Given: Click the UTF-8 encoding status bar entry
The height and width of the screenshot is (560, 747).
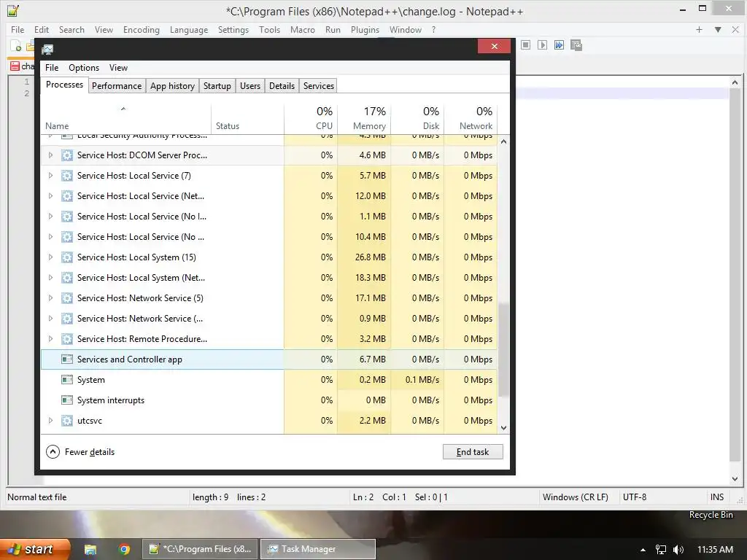Looking at the screenshot, I should click(635, 497).
